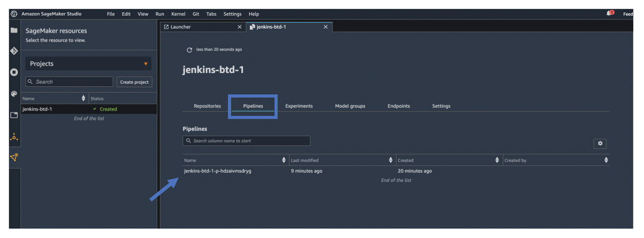Viewport: 644px width, 238px height.
Task: Select jenkins-btd-1 project in list
Action: click(89, 109)
